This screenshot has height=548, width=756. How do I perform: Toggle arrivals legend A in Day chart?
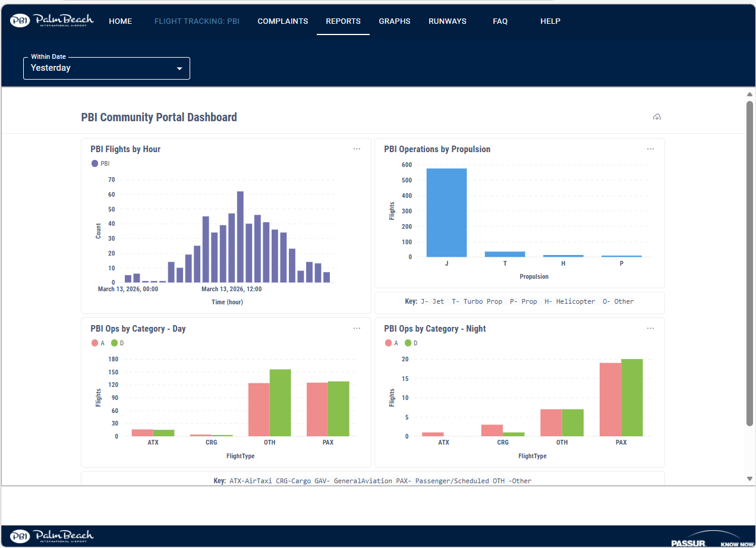coord(97,343)
